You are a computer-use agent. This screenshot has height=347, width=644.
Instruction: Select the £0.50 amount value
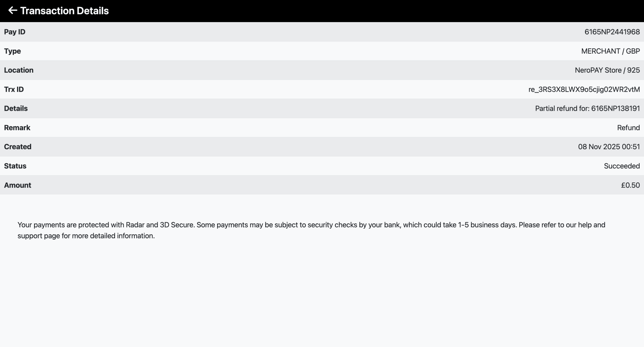tap(630, 185)
